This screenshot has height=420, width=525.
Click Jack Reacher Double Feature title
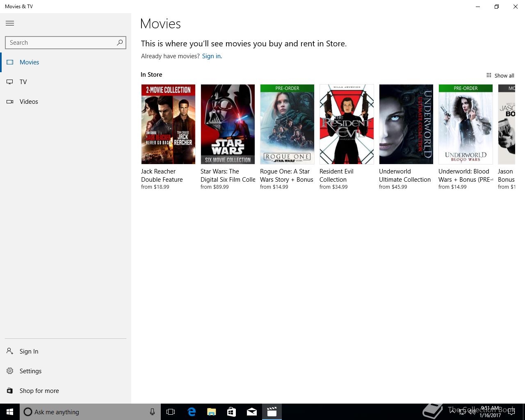[162, 176]
